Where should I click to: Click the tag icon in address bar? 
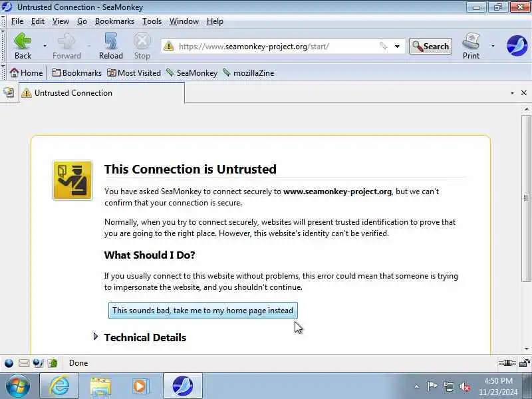point(384,46)
